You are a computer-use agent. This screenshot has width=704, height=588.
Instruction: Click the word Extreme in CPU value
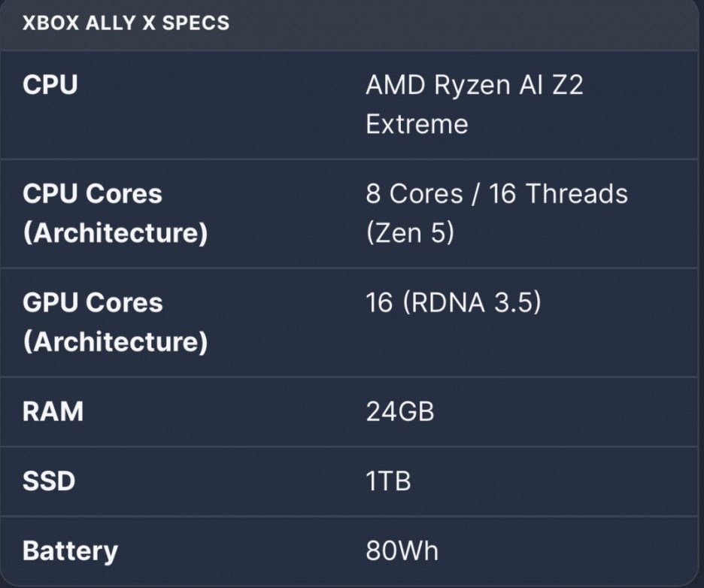tap(417, 124)
